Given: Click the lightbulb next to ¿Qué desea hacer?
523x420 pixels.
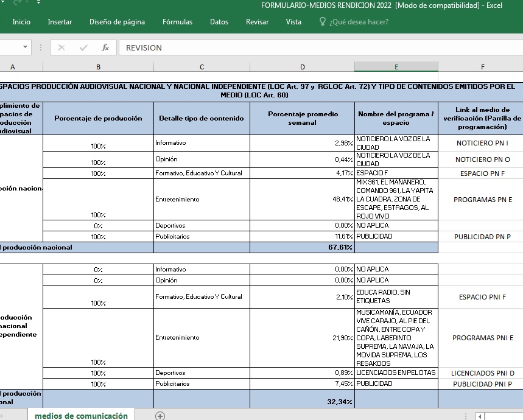Looking at the screenshot, I should [x=323, y=22].
